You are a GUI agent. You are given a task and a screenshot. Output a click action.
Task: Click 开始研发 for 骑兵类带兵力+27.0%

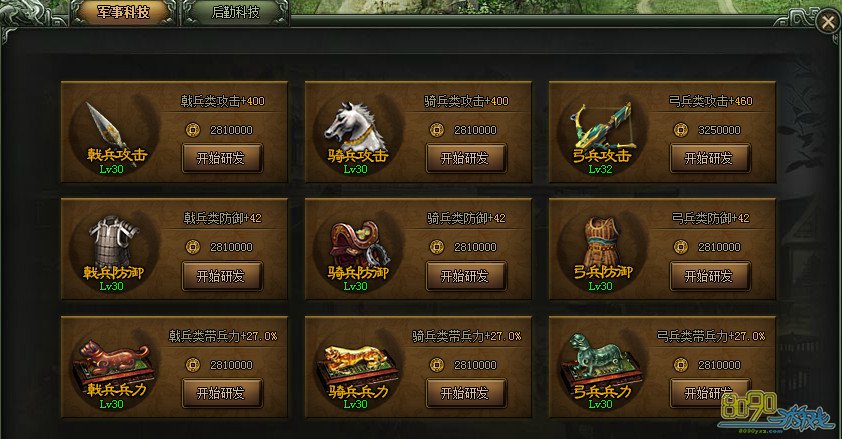[x=466, y=393]
